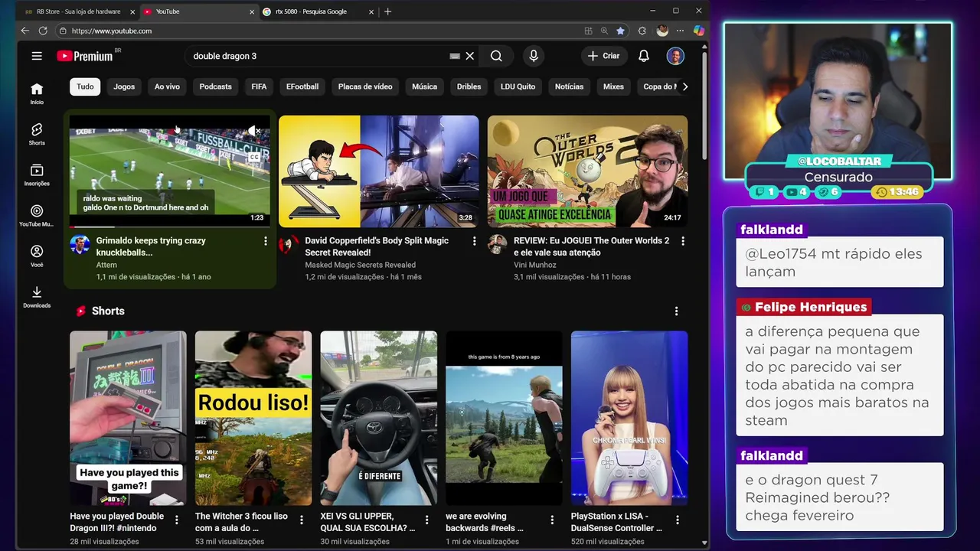This screenshot has height=551, width=980.
Task: Start voice search with the microphone icon
Action: [x=534, y=56]
